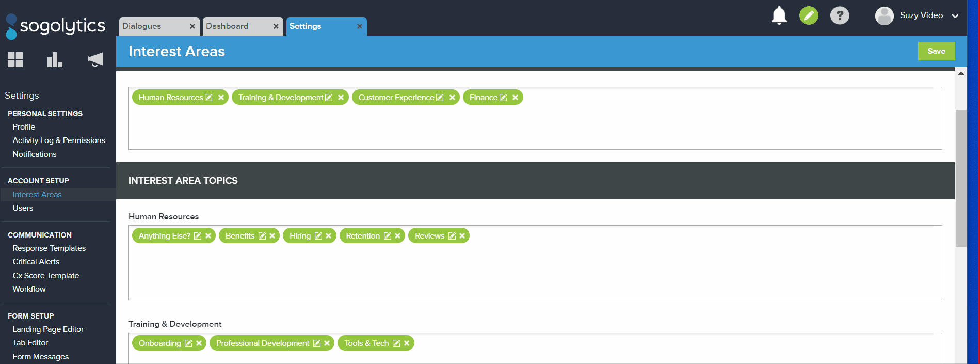Open the help question mark icon

pos(839,15)
